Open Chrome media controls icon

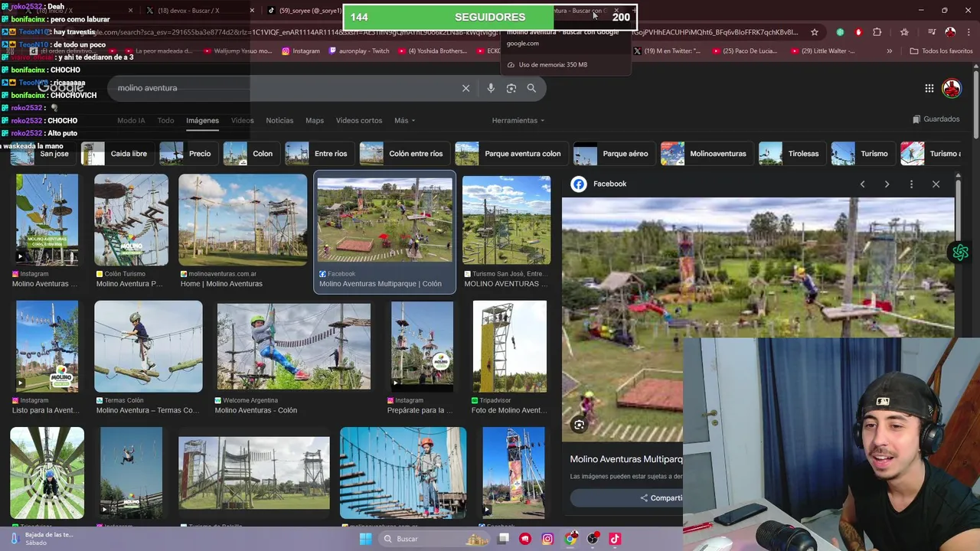(x=932, y=32)
